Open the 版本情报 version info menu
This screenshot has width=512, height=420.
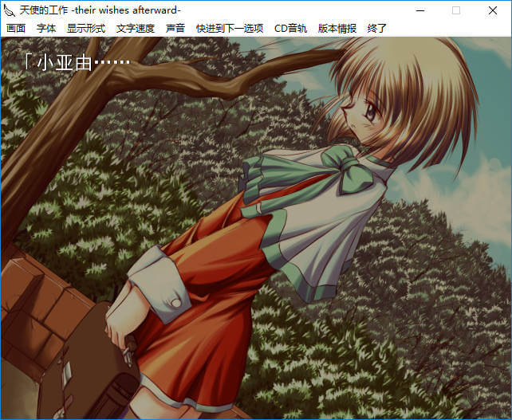(x=337, y=28)
